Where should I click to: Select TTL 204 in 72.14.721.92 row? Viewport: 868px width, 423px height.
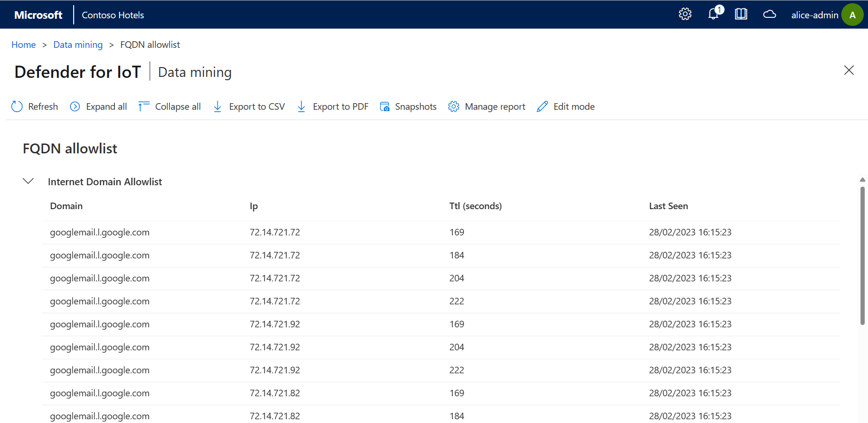(457, 347)
